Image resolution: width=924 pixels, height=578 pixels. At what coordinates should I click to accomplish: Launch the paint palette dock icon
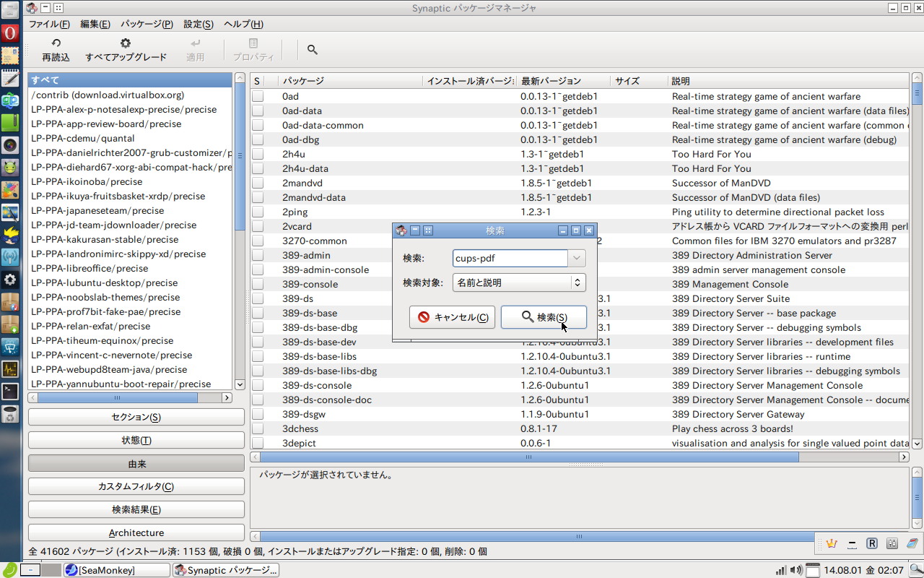pyautogui.click(x=9, y=190)
